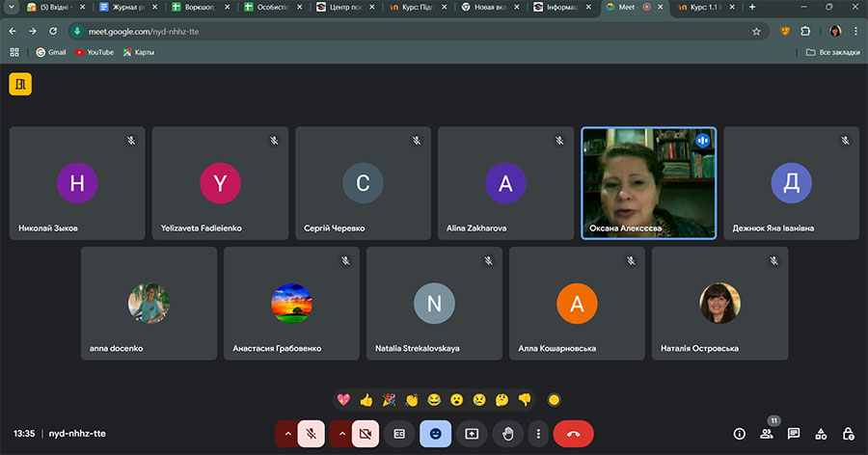Raise your hand
The image size is (868, 455).
coord(508,434)
